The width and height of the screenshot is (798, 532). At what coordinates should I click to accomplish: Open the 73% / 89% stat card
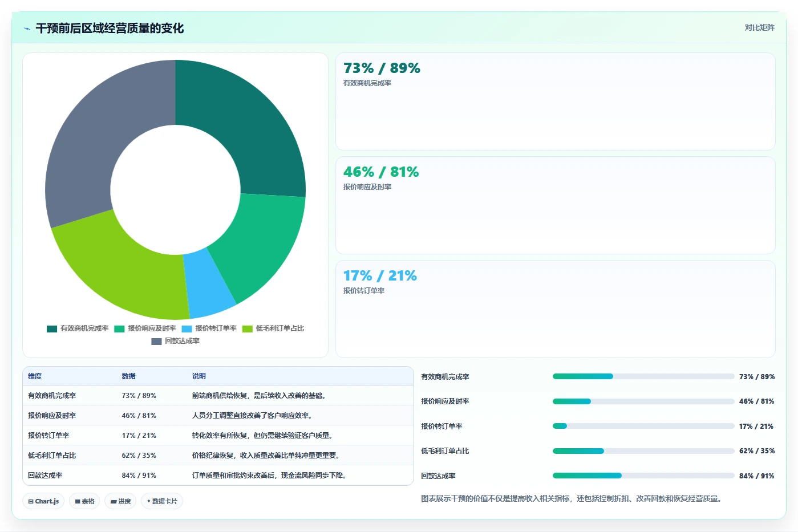click(555, 101)
